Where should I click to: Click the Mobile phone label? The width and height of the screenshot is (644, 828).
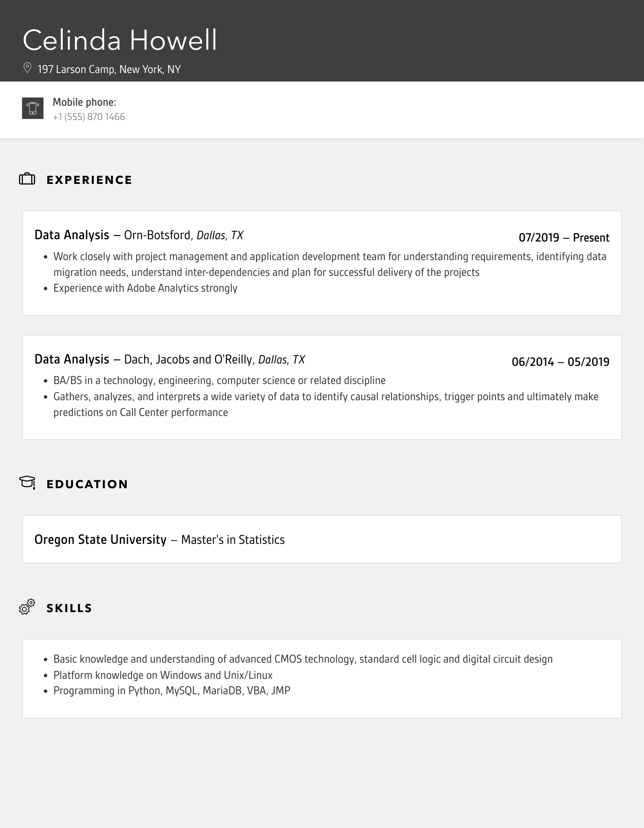pos(84,102)
